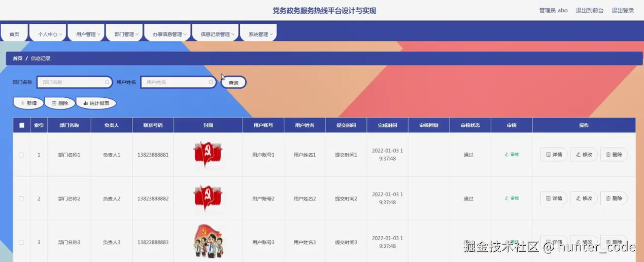644x262 pixels.
Task: Click 删除 in the 部门名称2 row
Action: point(614,198)
